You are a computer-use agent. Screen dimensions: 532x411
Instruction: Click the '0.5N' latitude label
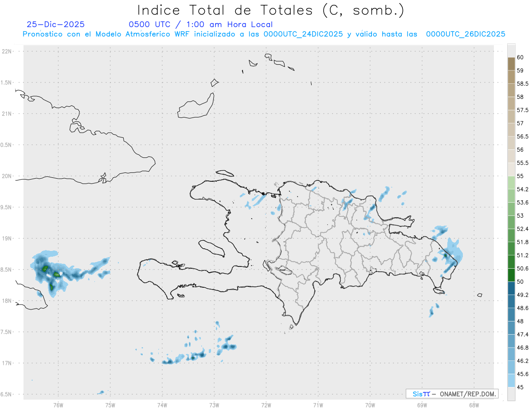pos(7,145)
